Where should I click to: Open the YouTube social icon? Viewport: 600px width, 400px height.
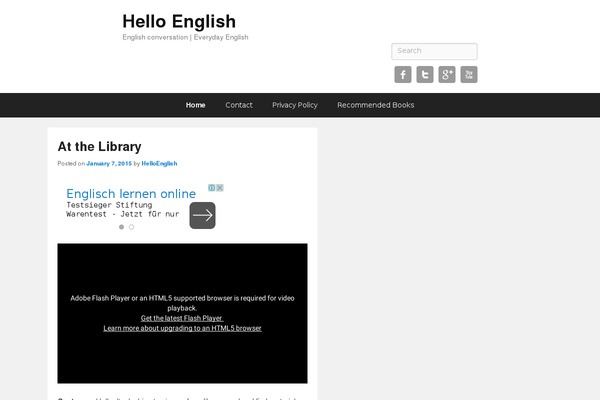click(x=469, y=75)
